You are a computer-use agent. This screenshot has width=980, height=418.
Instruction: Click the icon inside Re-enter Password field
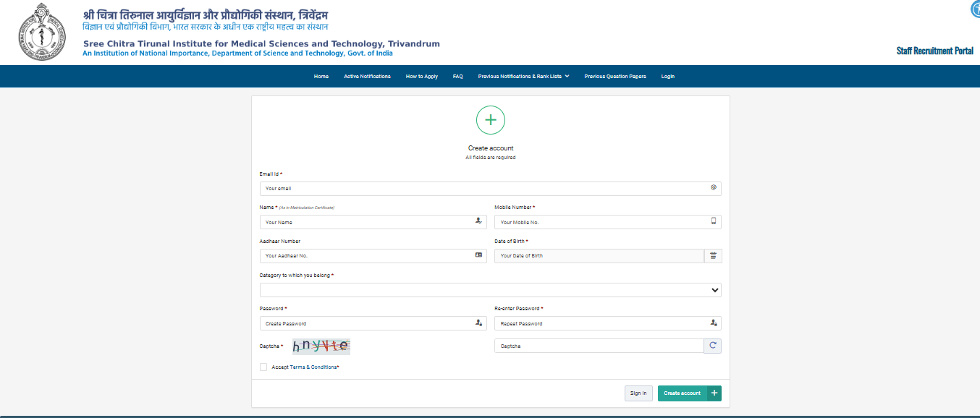[x=712, y=323]
